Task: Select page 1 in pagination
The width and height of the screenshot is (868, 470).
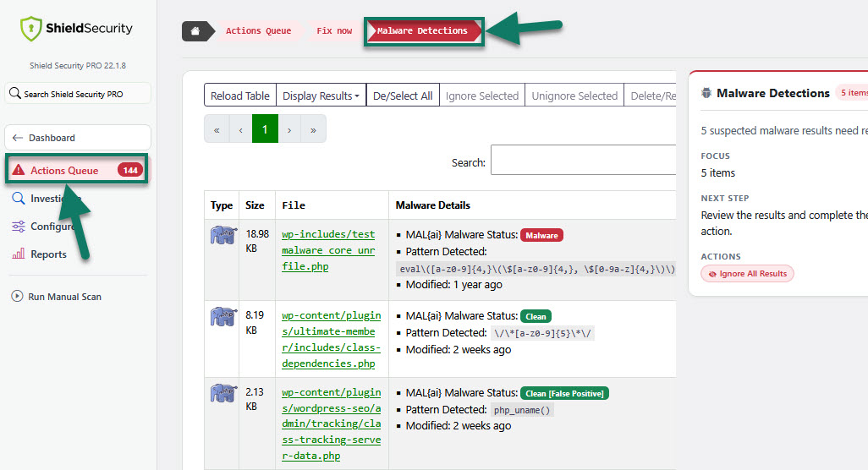Action: [265, 128]
